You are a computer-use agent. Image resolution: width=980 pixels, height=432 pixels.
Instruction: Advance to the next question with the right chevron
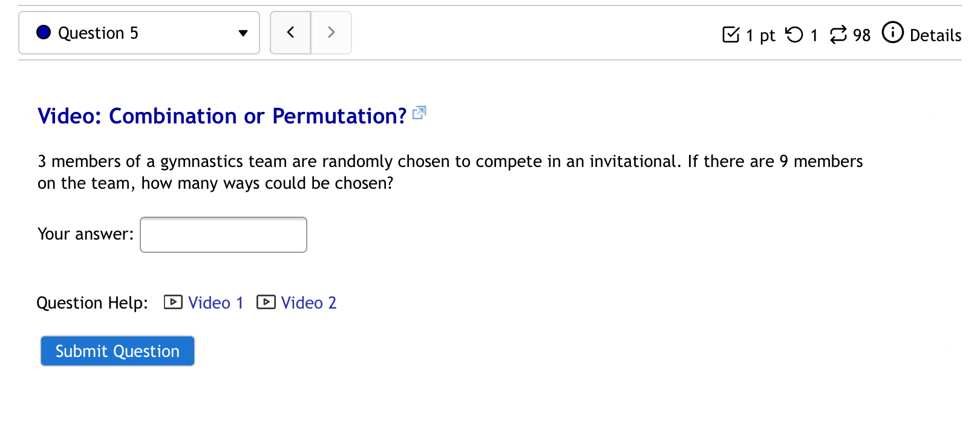(331, 33)
